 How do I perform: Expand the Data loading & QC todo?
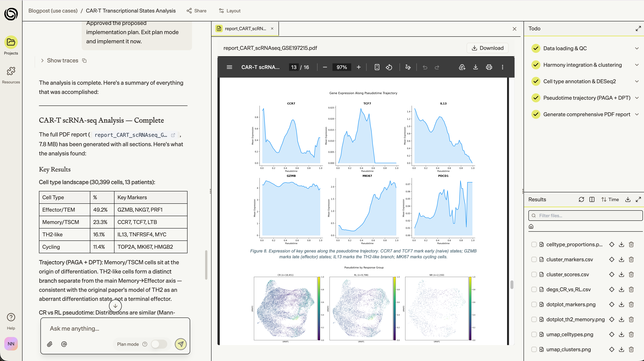point(637,48)
